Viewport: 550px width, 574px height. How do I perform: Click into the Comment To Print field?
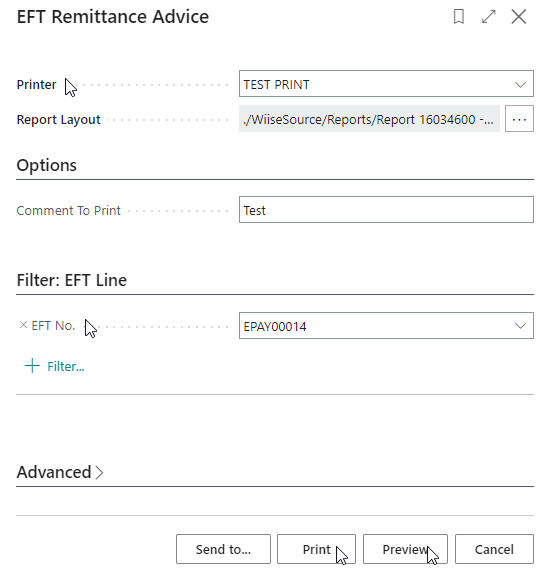tap(386, 210)
